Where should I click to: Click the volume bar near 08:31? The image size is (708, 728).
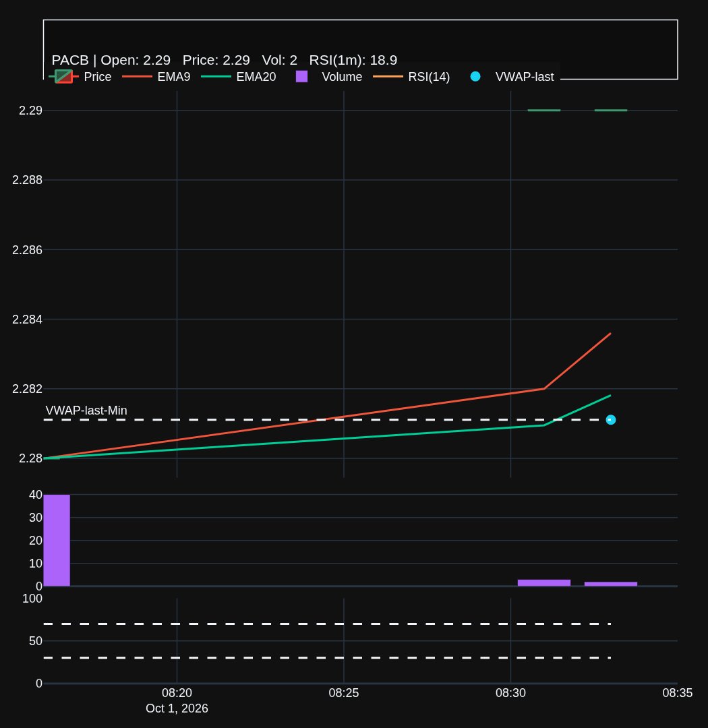coord(544,582)
